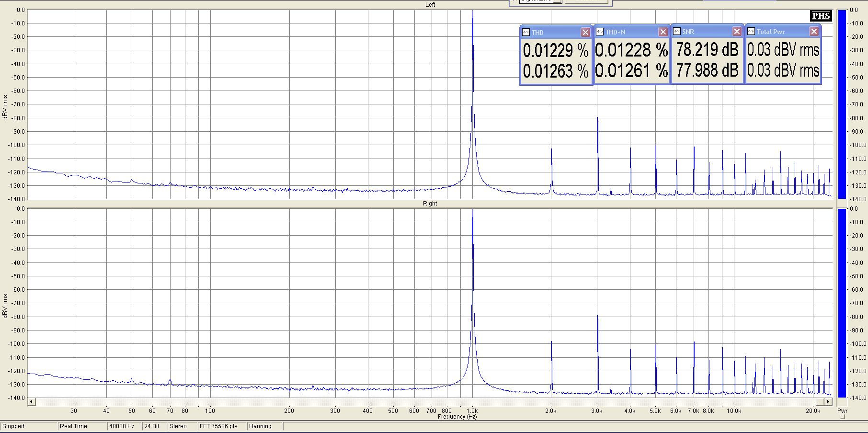The height and width of the screenshot is (433, 868).
Task: Close the THD+N readout window
Action: (x=663, y=32)
